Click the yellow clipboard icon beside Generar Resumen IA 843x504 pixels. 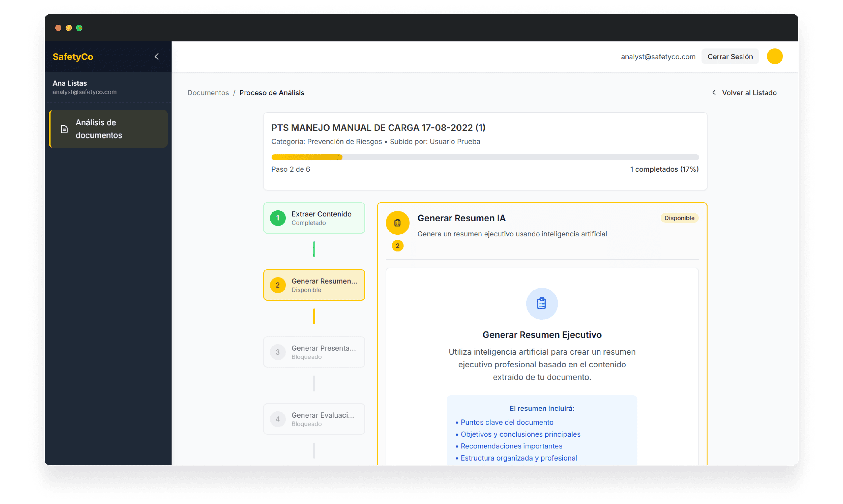click(x=397, y=223)
